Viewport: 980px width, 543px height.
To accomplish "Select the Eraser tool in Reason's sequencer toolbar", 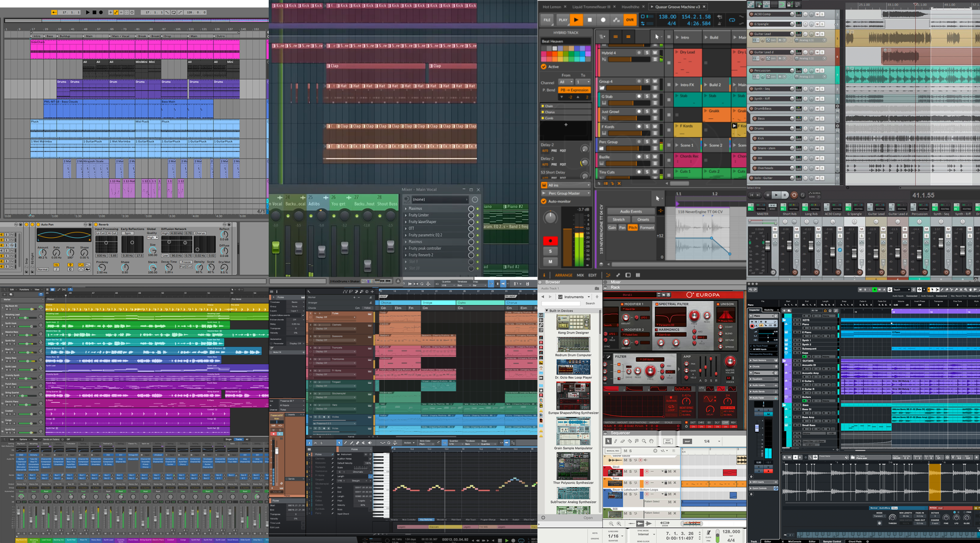I will click(623, 441).
